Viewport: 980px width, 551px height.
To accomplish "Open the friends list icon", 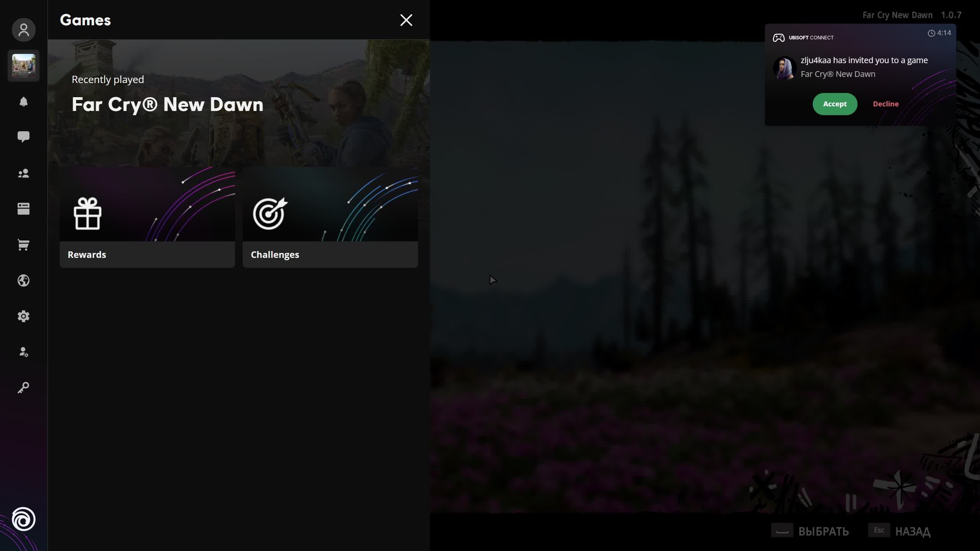I will tap(24, 173).
